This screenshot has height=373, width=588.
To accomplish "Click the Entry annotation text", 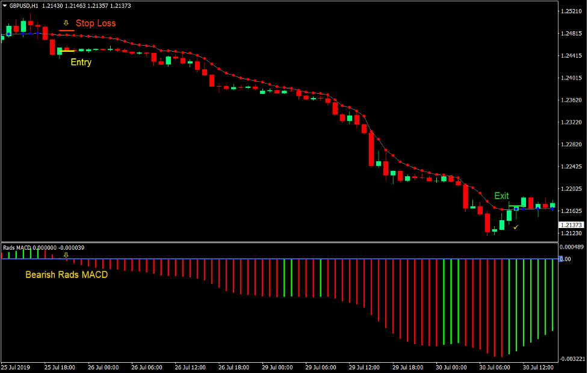I will [x=81, y=62].
